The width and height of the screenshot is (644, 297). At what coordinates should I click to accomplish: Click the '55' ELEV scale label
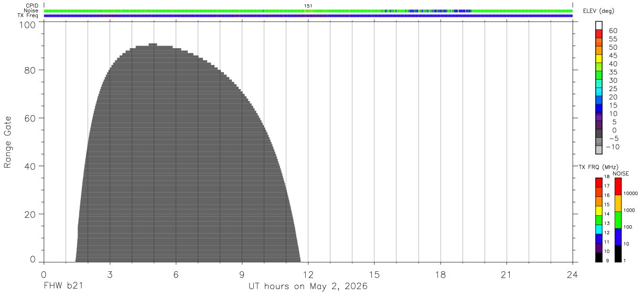pos(613,39)
